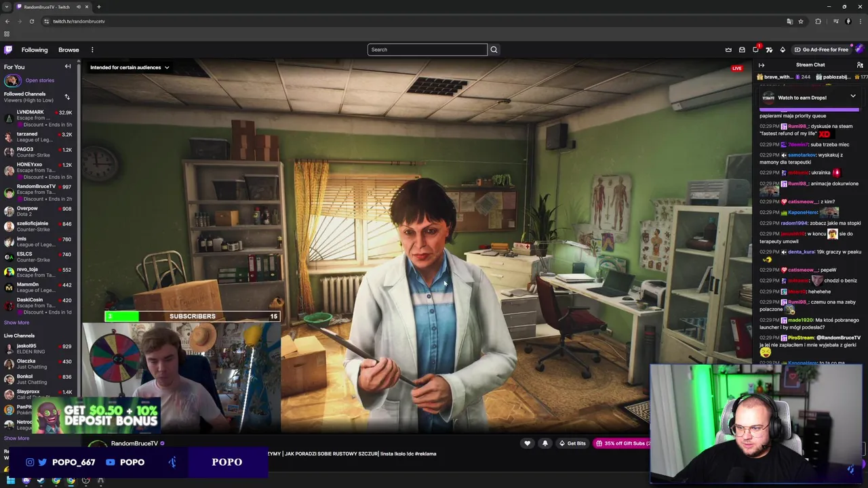Image resolution: width=868 pixels, height=488 pixels.
Task: Click 35% off Gift Subs button
Action: click(x=622, y=443)
